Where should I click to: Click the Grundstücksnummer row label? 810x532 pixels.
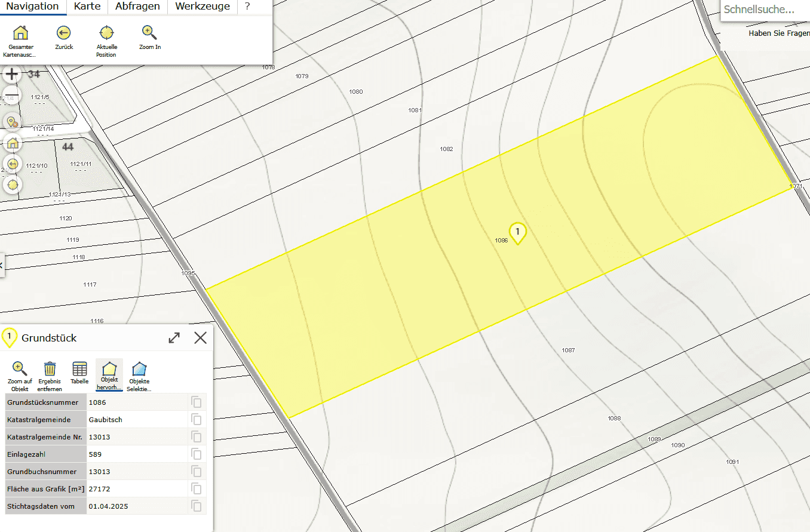click(45, 402)
